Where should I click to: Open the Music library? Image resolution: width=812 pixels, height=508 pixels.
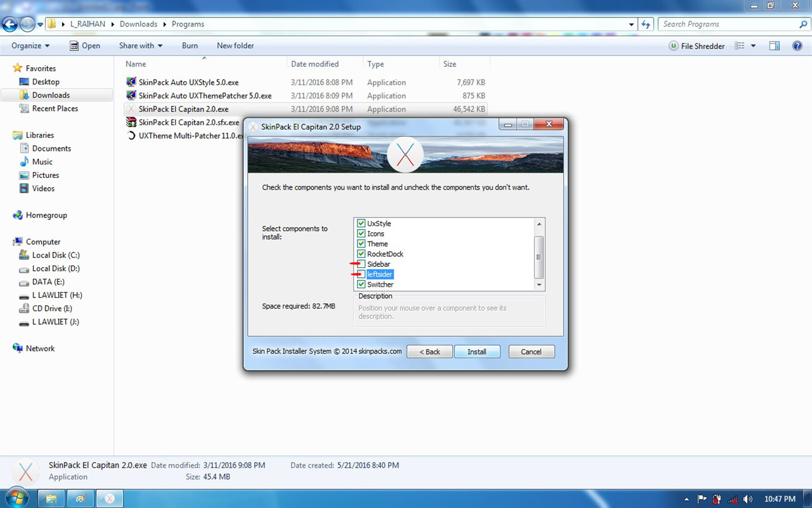click(42, 161)
